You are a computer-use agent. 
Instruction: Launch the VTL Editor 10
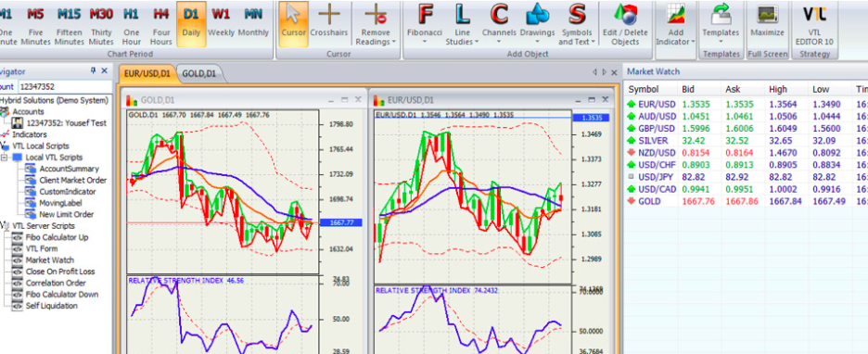pos(814,25)
